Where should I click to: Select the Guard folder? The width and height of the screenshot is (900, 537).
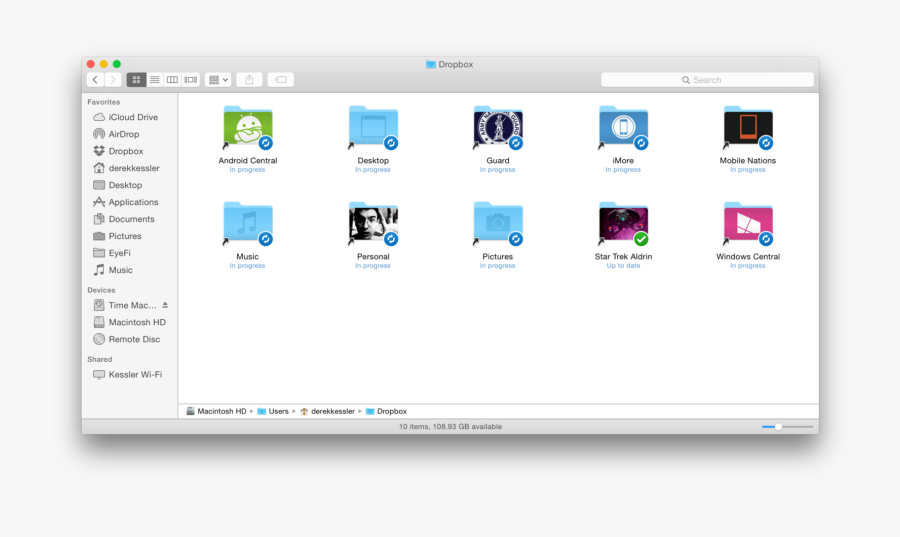(x=498, y=127)
